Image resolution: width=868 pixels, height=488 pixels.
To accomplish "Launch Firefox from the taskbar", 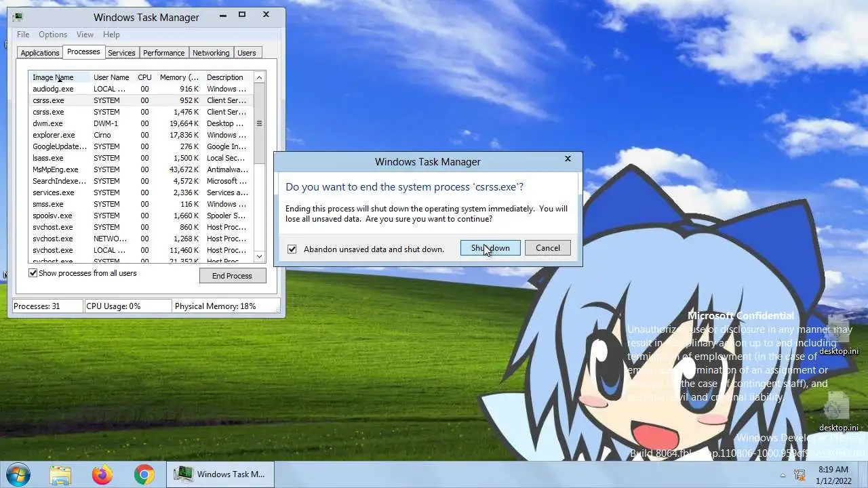I will tap(102, 474).
